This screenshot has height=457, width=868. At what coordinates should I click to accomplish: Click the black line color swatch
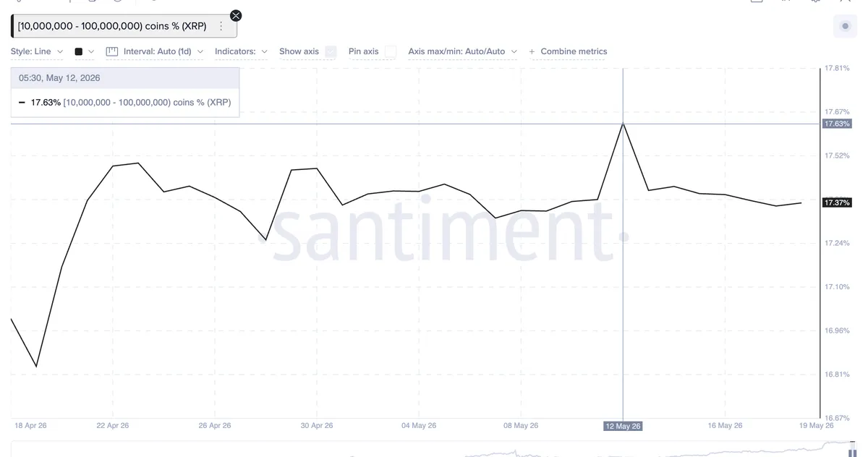(79, 52)
